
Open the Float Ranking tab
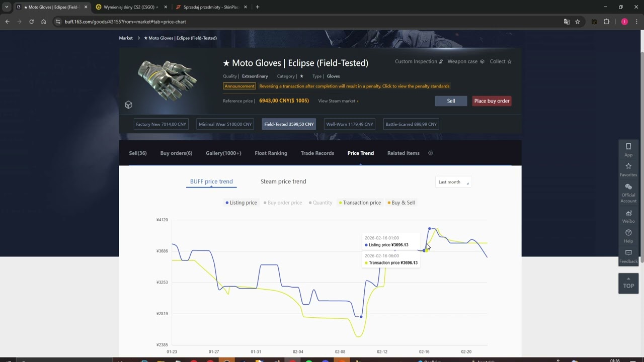pos(271,153)
